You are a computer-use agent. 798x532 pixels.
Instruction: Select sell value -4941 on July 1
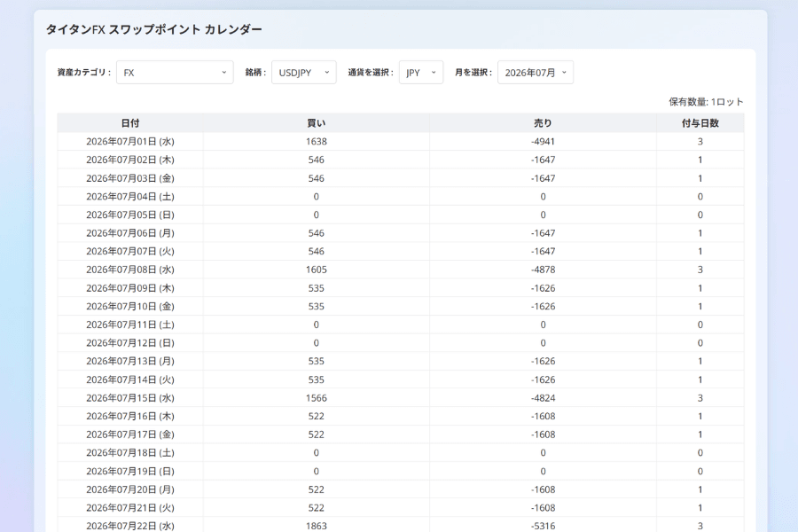click(x=543, y=142)
